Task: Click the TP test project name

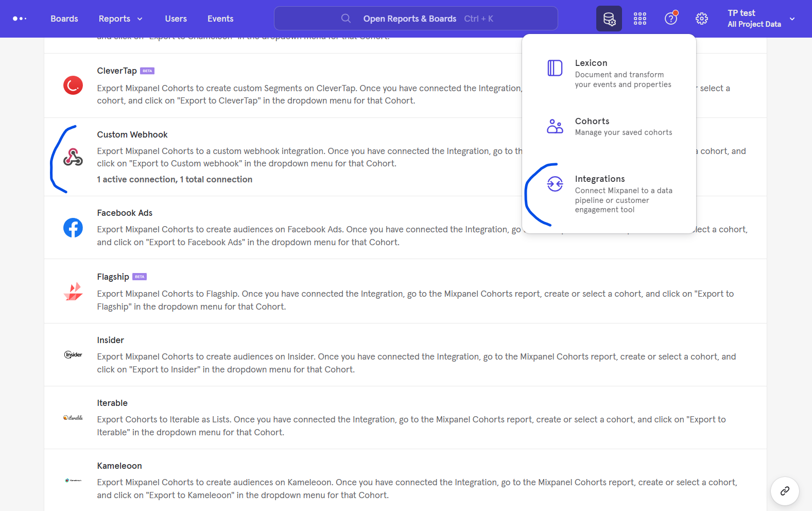Action: pos(741,13)
